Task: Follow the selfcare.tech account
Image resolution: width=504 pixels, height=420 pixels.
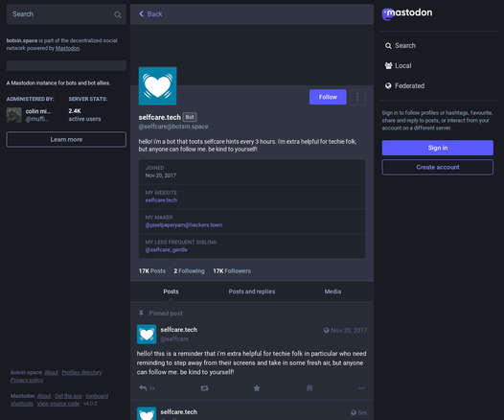Action: coord(328,97)
